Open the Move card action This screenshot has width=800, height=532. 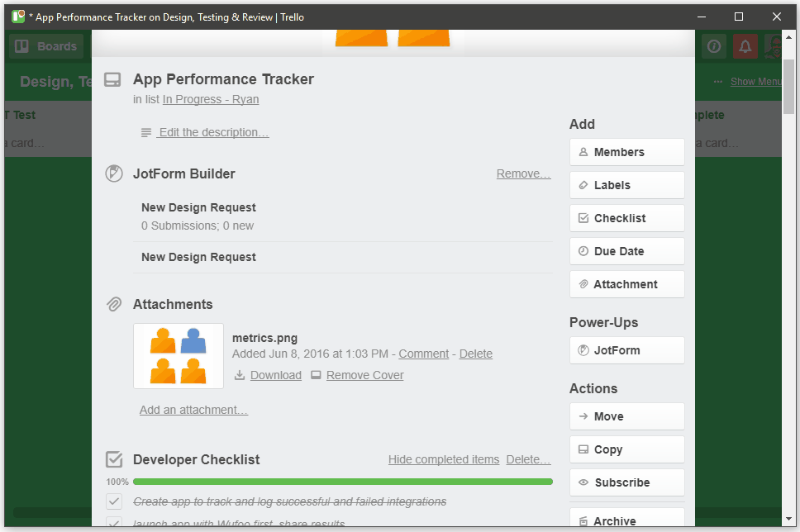[x=626, y=416]
